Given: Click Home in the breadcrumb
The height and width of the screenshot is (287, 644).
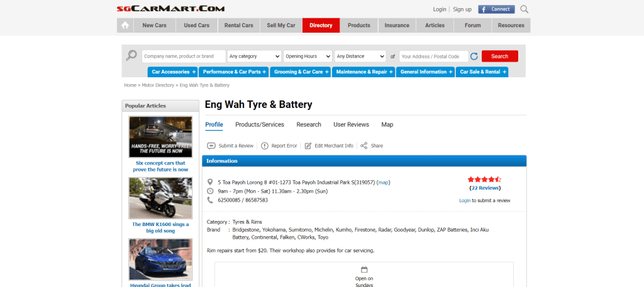Looking at the screenshot, I should pos(130,85).
